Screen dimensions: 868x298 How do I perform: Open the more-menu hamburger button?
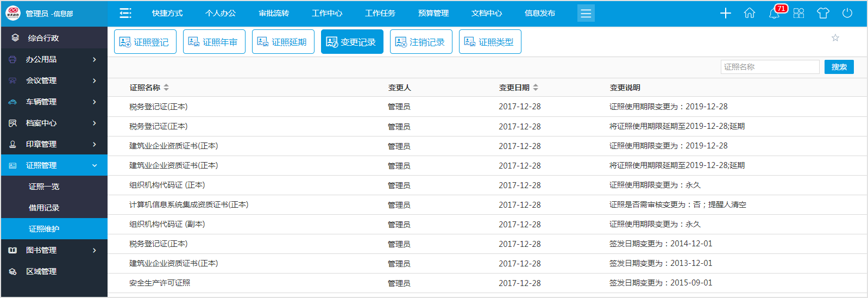586,13
